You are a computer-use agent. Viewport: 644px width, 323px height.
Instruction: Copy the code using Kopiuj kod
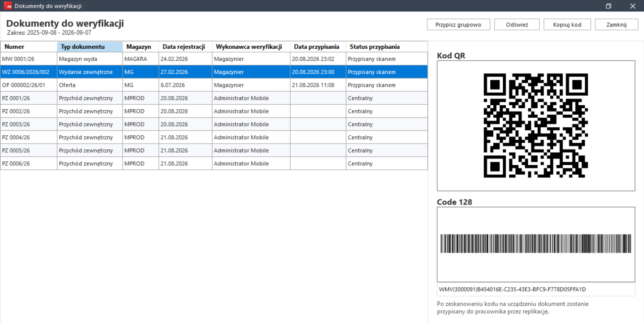pyautogui.click(x=567, y=24)
